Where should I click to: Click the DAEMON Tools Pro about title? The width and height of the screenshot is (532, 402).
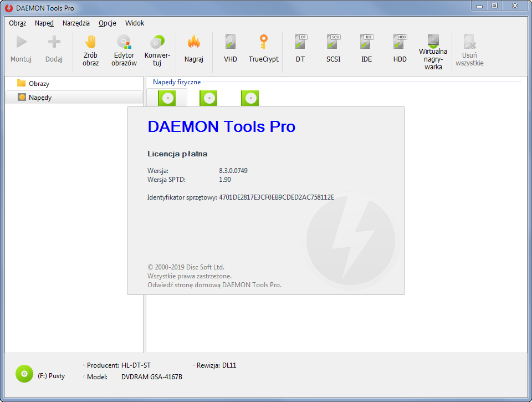(222, 126)
